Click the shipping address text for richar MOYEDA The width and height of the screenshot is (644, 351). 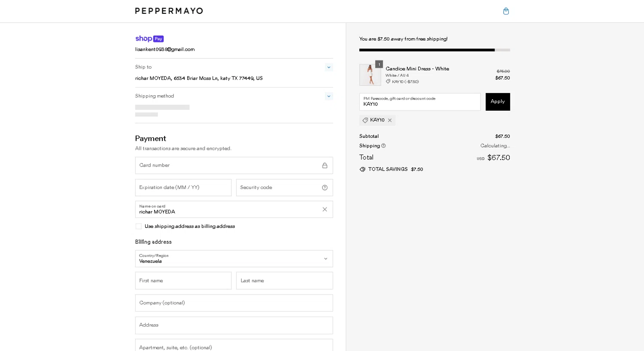point(199,79)
